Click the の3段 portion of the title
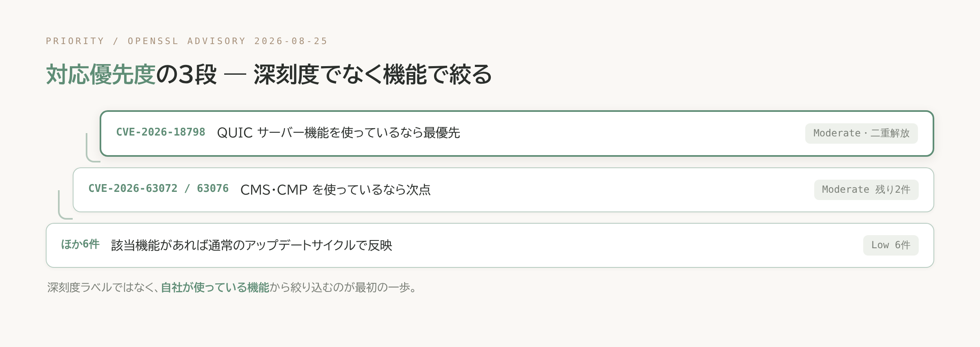This screenshot has width=980, height=347. pos(186,74)
